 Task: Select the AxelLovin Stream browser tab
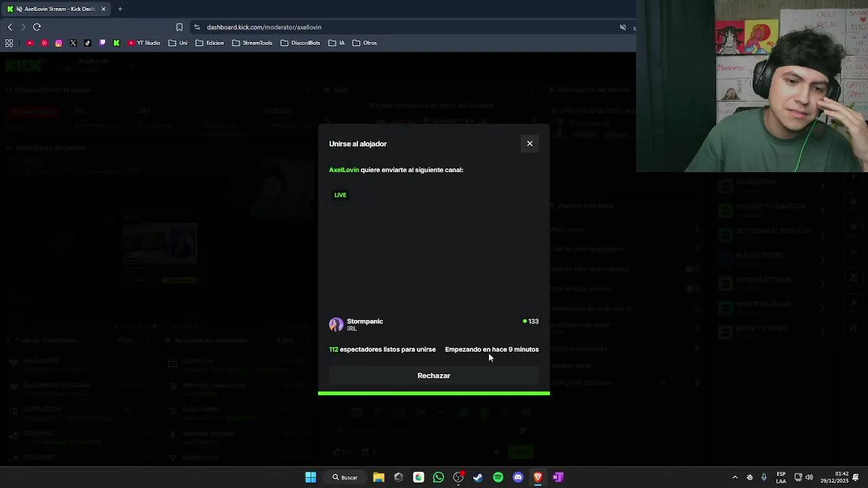(57, 9)
